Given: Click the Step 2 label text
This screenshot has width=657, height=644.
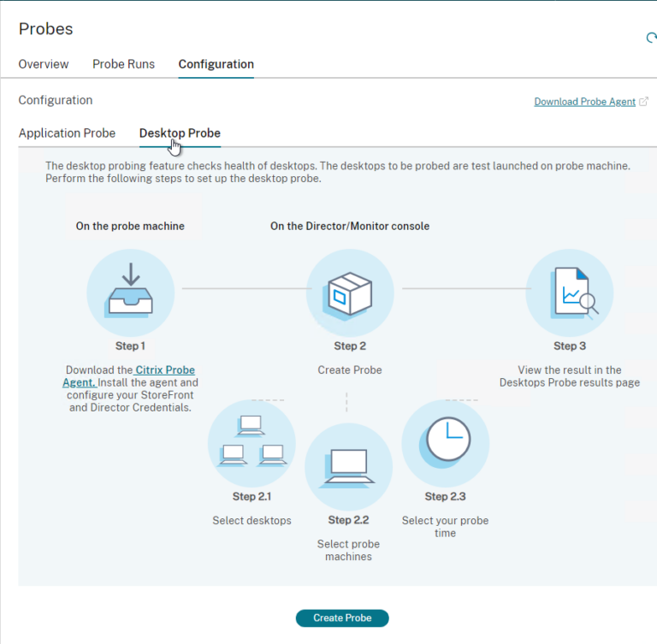Looking at the screenshot, I should click(x=350, y=346).
